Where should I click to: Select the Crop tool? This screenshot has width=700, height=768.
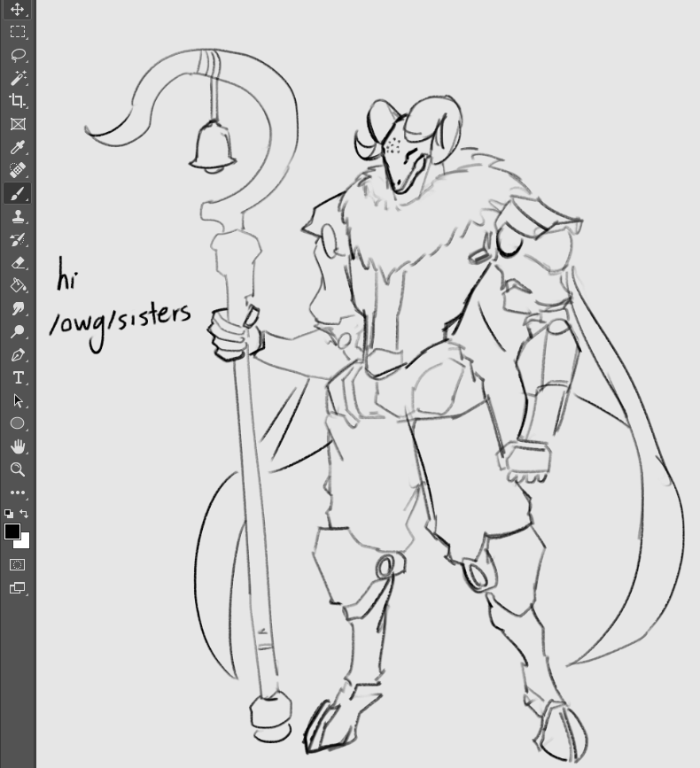tap(18, 101)
